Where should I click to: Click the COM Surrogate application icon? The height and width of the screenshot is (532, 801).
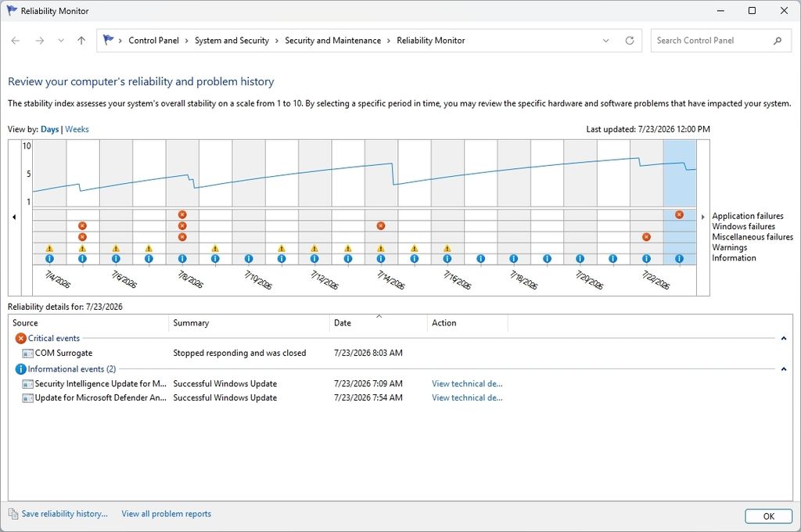[x=27, y=353]
